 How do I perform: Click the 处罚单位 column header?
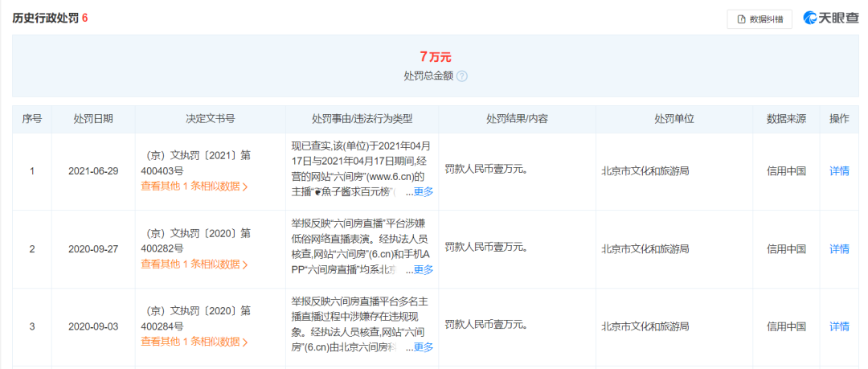pyautogui.click(x=674, y=119)
